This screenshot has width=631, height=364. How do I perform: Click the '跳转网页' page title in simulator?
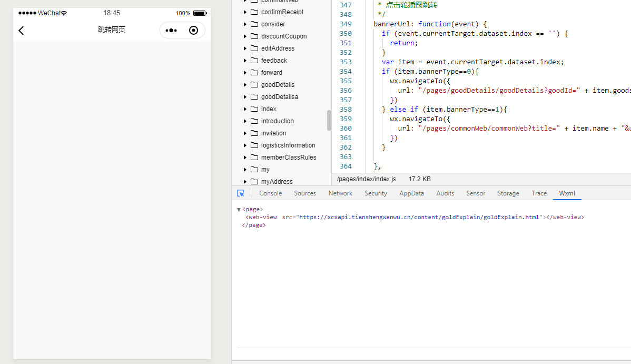click(112, 29)
